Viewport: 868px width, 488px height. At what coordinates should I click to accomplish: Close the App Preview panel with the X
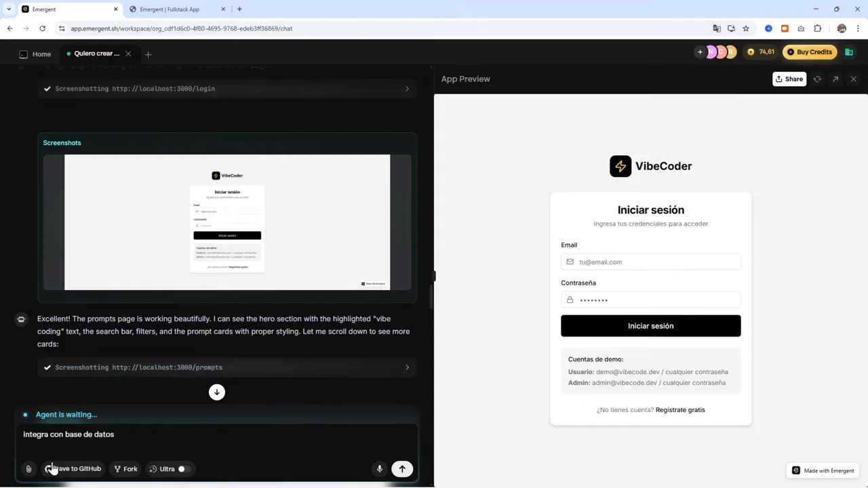click(x=853, y=79)
